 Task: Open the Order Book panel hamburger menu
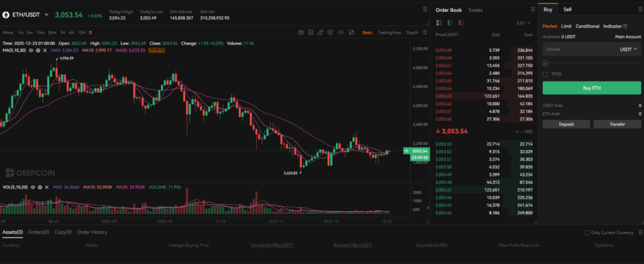[x=532, y=9]
